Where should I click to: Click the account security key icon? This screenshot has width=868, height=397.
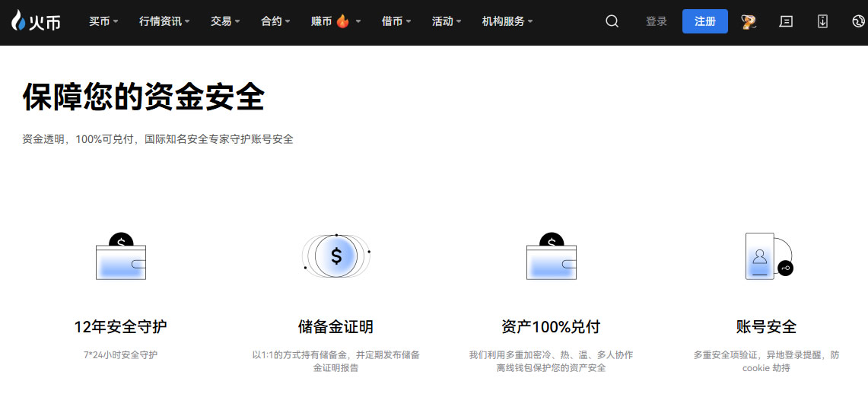pos(767,256)
